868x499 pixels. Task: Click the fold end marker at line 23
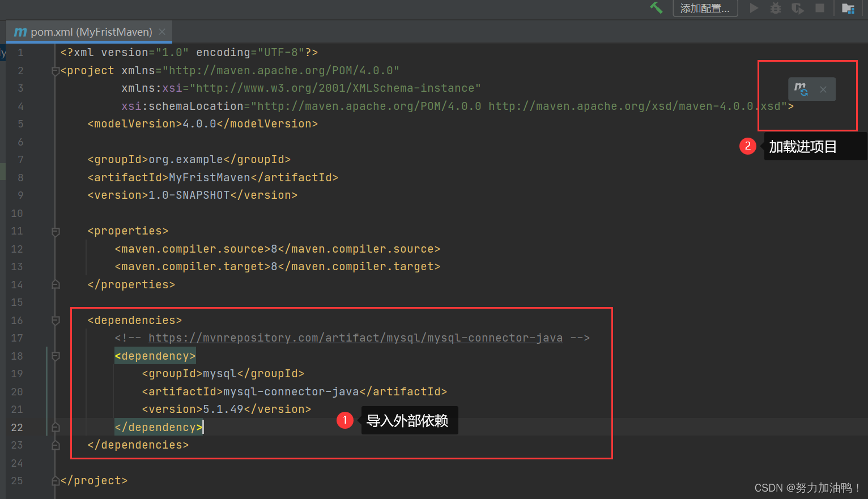click(x=56, y=445)
